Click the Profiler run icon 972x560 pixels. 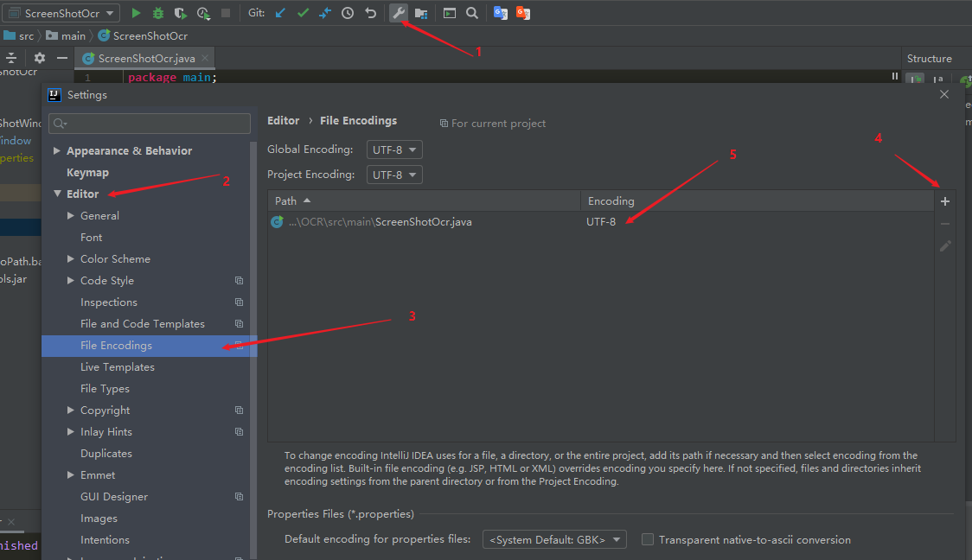(203, 13)
